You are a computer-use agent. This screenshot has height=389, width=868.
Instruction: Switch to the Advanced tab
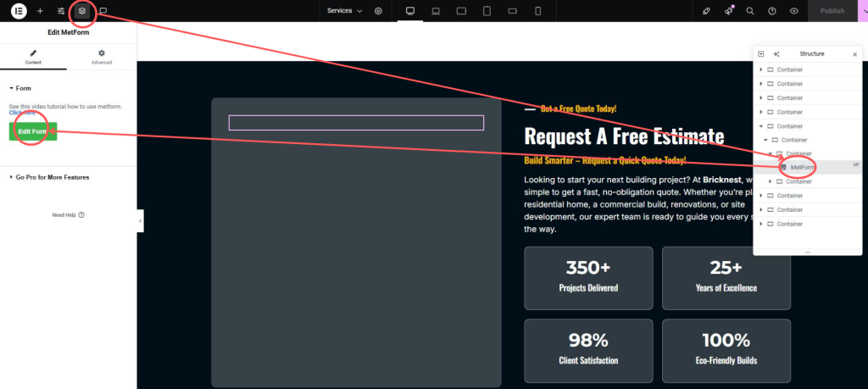tap(102, 57)
